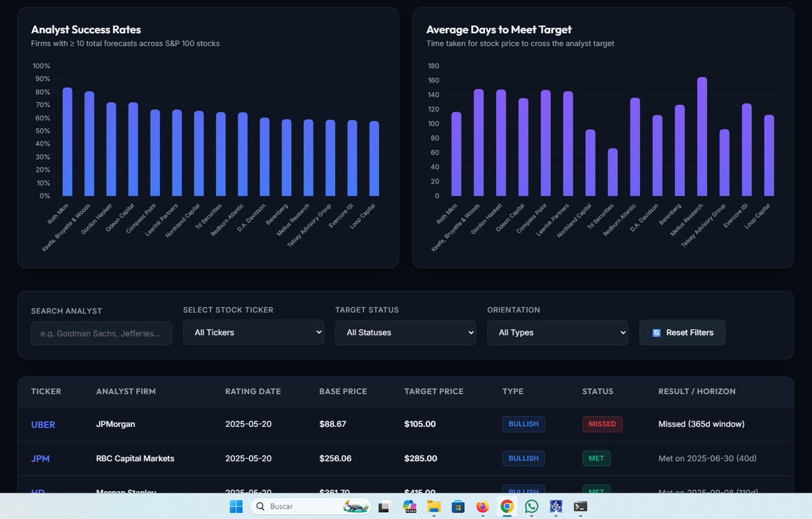Viewport: 812px width, 519px height.
Task: Click the Ticker column header
Action: click(x=46, y=391)
